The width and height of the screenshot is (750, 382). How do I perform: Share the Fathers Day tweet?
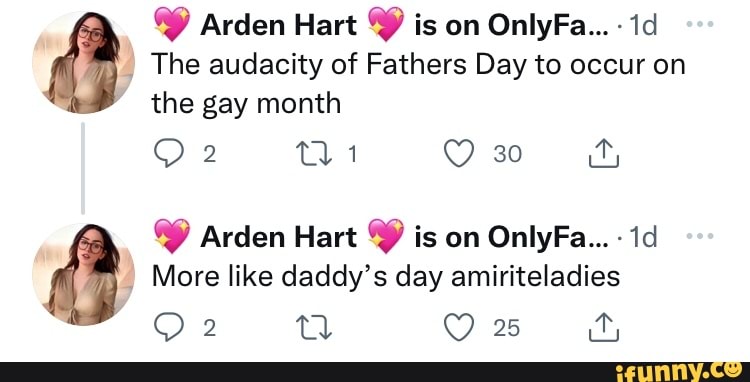tap(604, 154)
